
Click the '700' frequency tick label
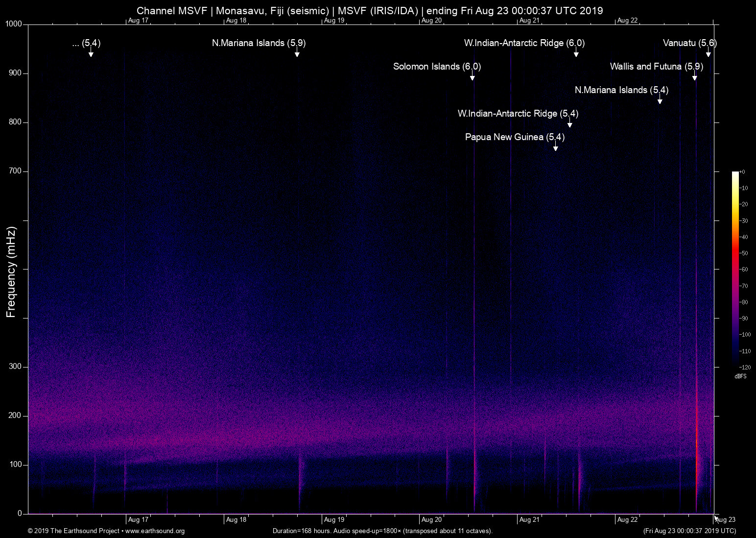pyautogui.click(x=16, y=171)
